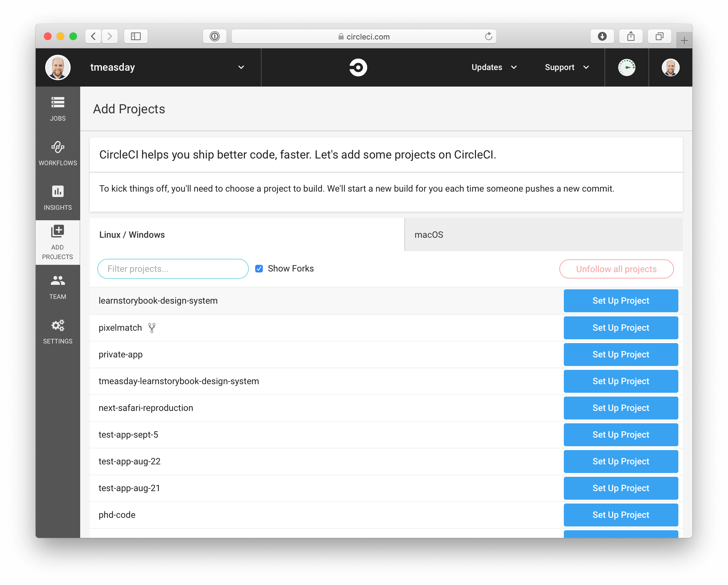
Task: Click the green build status clock icon
Action: tap(627, 67)
